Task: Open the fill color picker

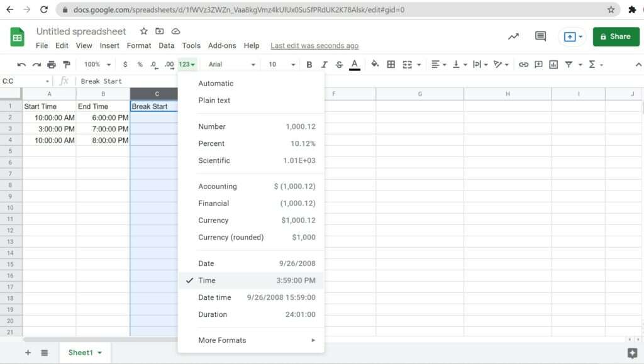Action: click(375, 64)
